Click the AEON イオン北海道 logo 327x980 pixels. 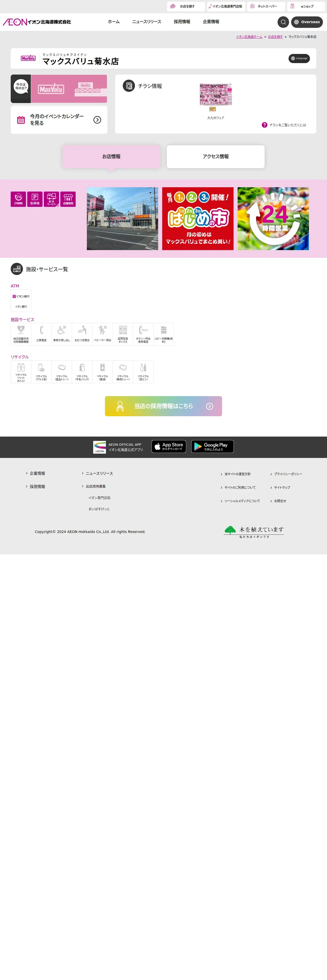(37, 22)
